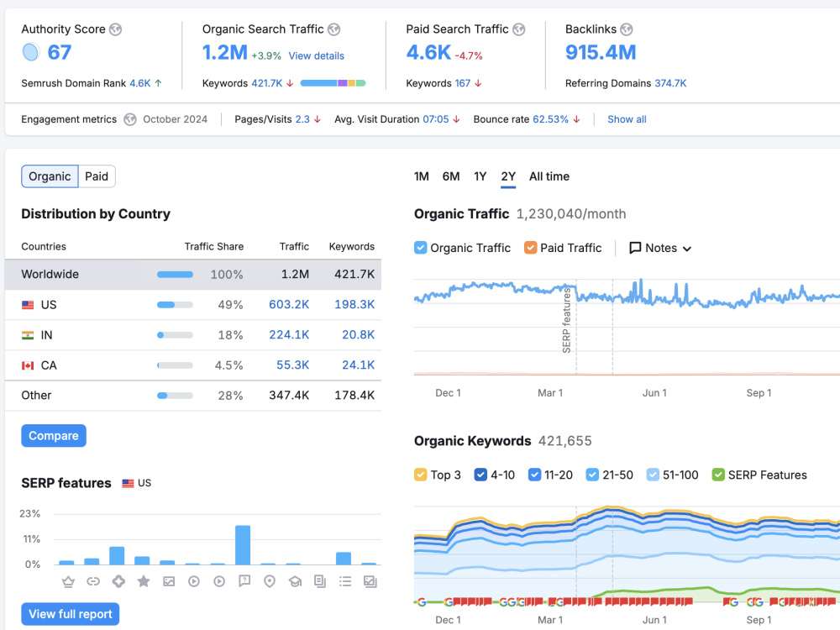The height and width of the screenshot is (630, 840).
Task: Open the View details link
Action: [316, 55]
